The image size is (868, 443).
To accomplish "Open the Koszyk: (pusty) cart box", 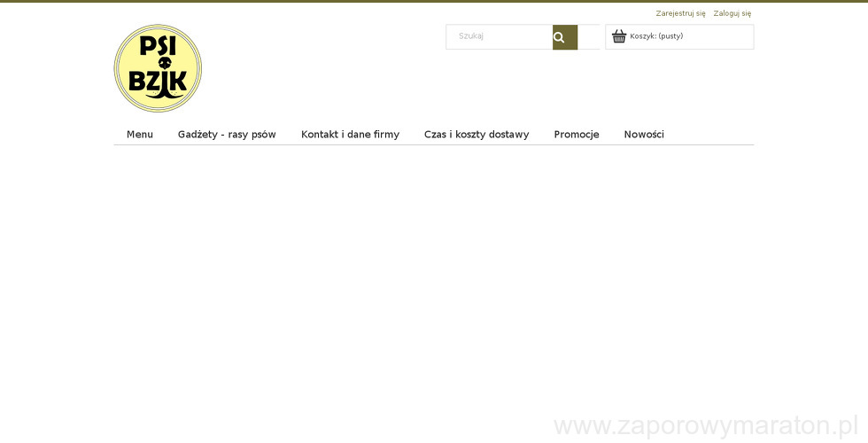I will coord(679,37).
